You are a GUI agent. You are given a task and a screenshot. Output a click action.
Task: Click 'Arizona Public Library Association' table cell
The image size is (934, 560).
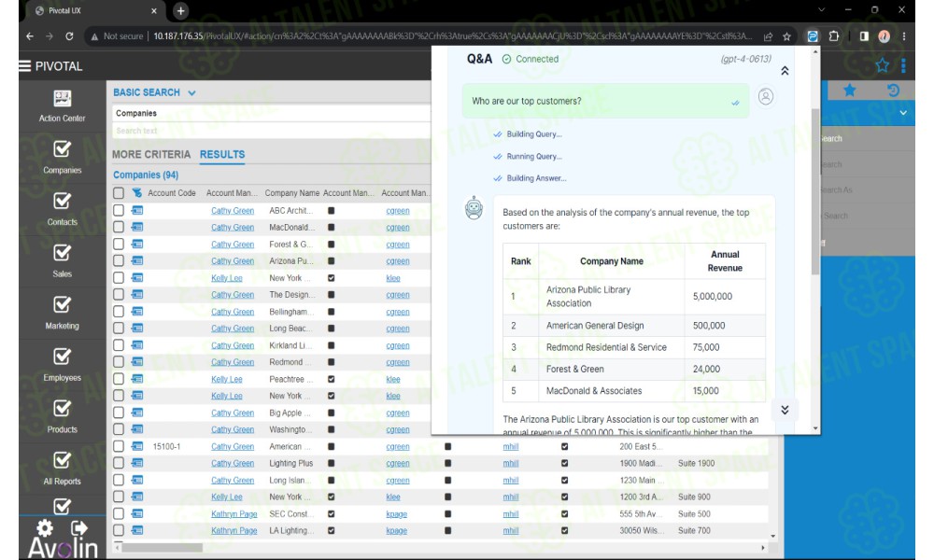point(611,297)
